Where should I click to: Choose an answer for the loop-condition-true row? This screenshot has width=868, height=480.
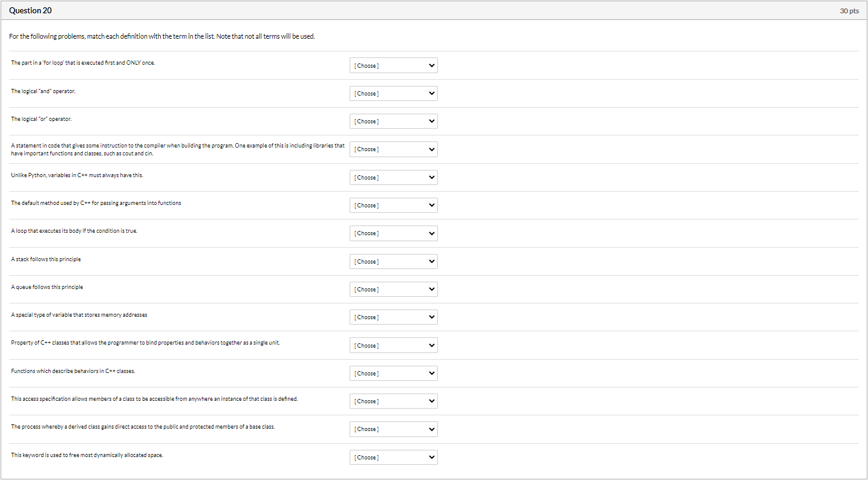[394, 233]
